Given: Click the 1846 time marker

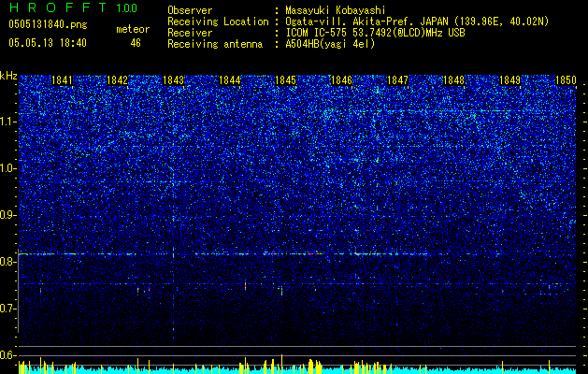Looking at the screenshot, I should pyautogui.click(x=342, y=80).
